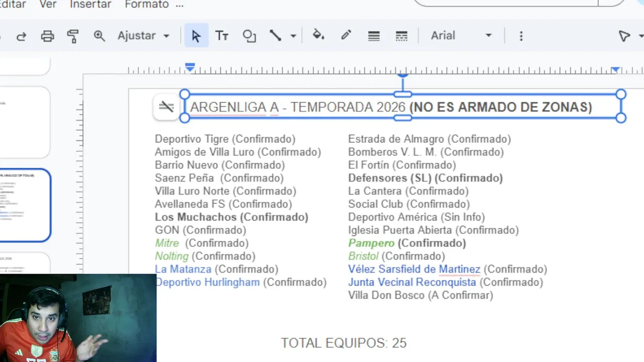Image resolution: width=644 pixels, height=362 pixels.
Task: Select the slide thumbnail above the highlighted one
Action: (25, 122)
